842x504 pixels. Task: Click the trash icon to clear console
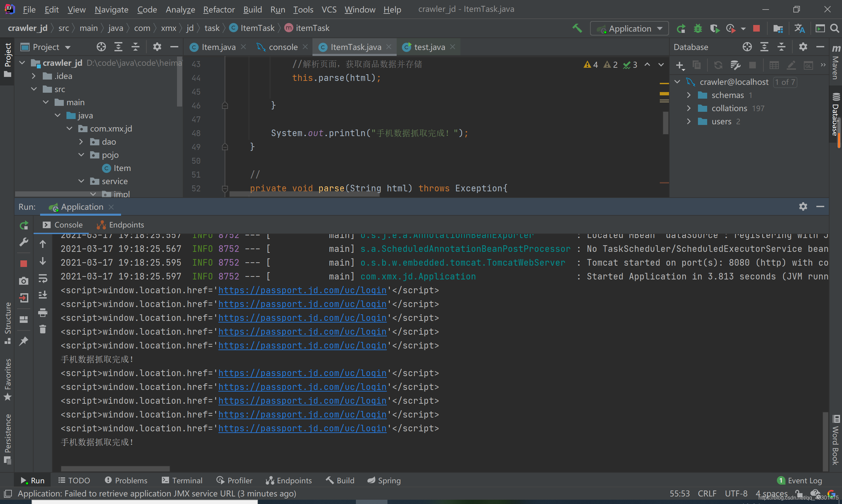click(x=42, y=329)
